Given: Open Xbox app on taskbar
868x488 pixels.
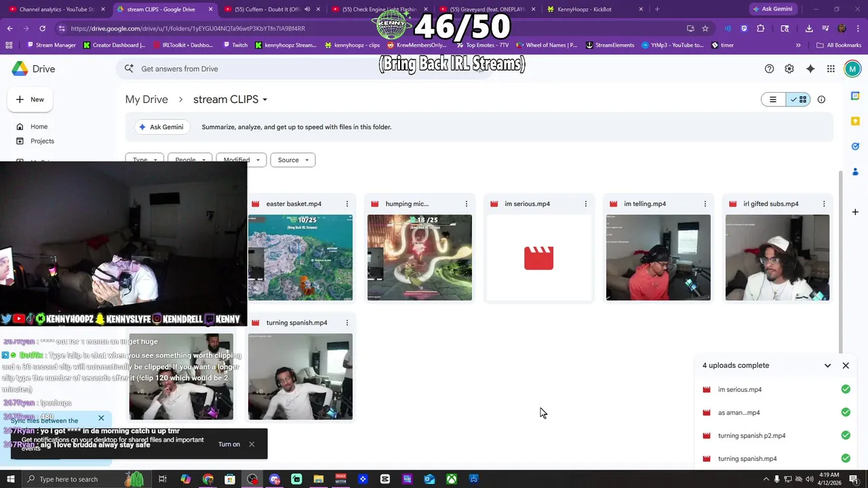Looking at the screenshot, I should click(x=451, y=479).
